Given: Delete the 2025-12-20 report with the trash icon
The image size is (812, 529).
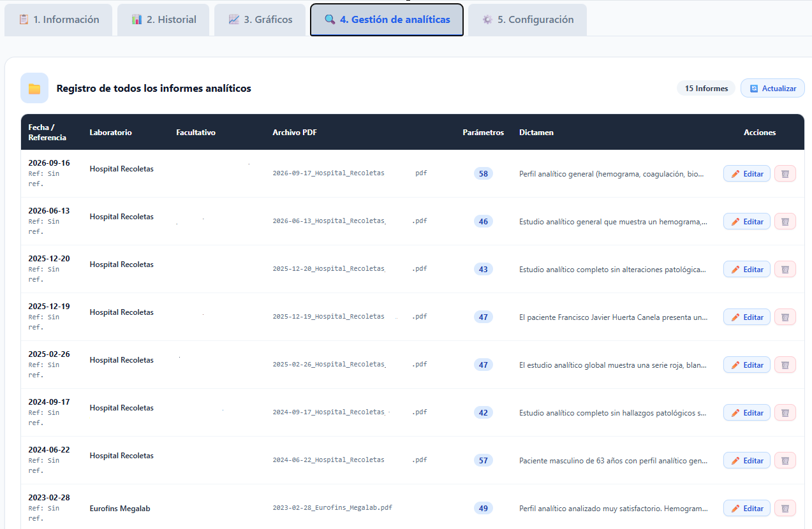Looking at the screenshot, I should click(x=785, y=270).
